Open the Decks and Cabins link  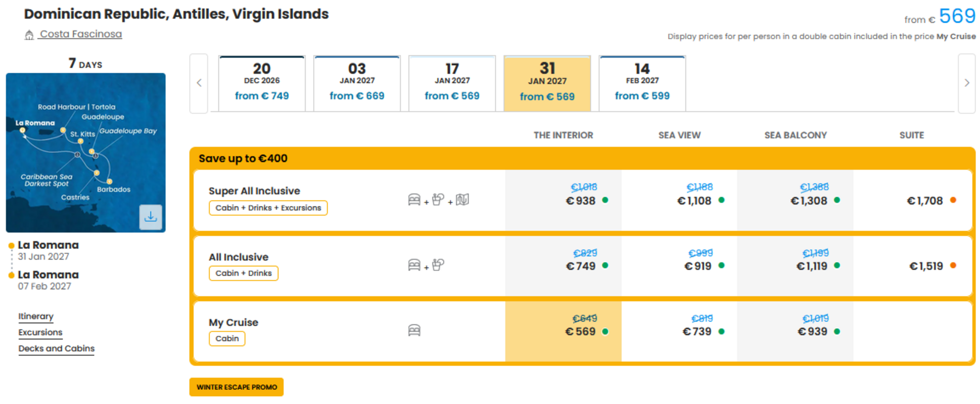57,348
